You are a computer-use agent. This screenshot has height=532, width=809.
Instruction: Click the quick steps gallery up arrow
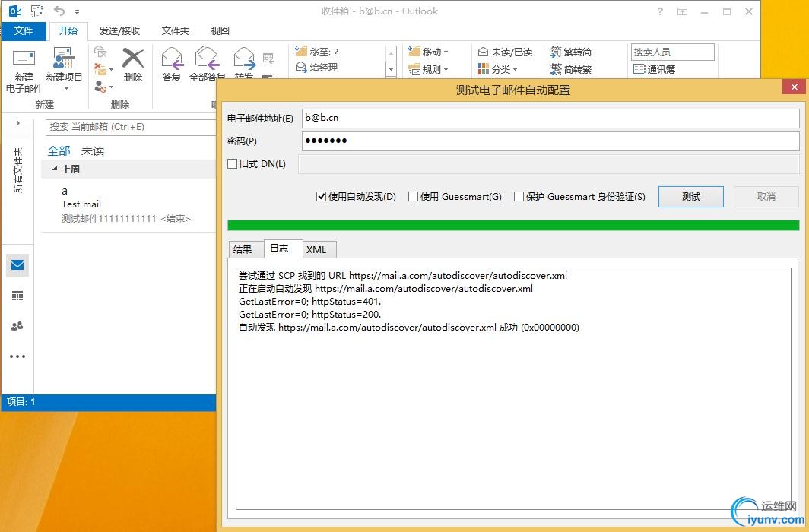pos(391,54)
